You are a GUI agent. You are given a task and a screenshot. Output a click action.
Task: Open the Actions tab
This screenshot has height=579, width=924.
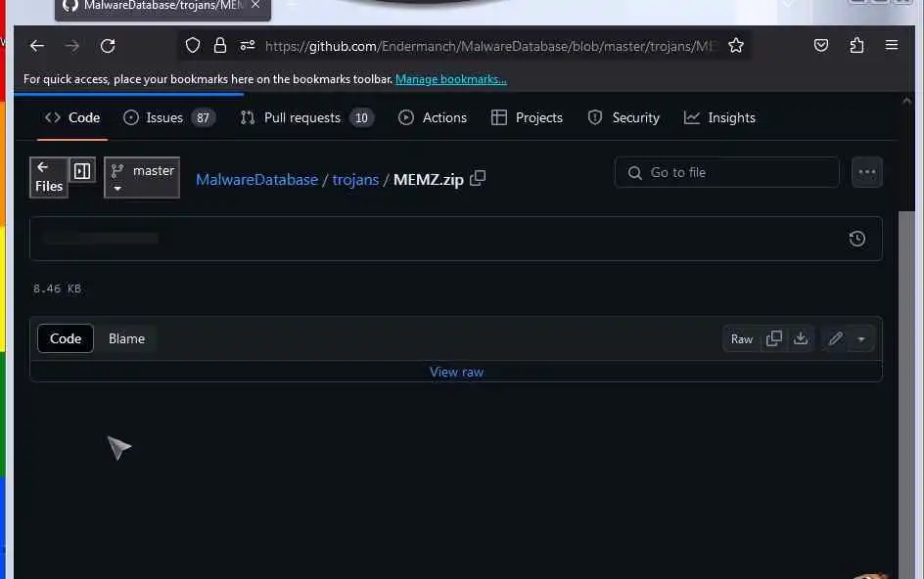433,117
